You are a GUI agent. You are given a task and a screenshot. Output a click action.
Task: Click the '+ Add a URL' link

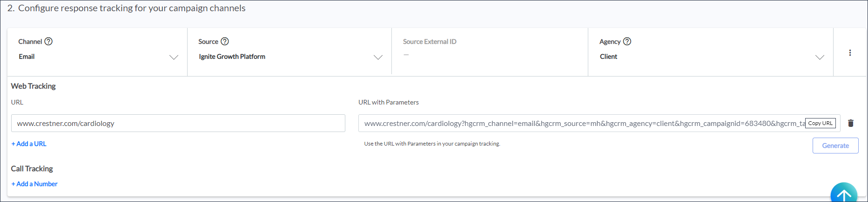(x=29, y=144)
